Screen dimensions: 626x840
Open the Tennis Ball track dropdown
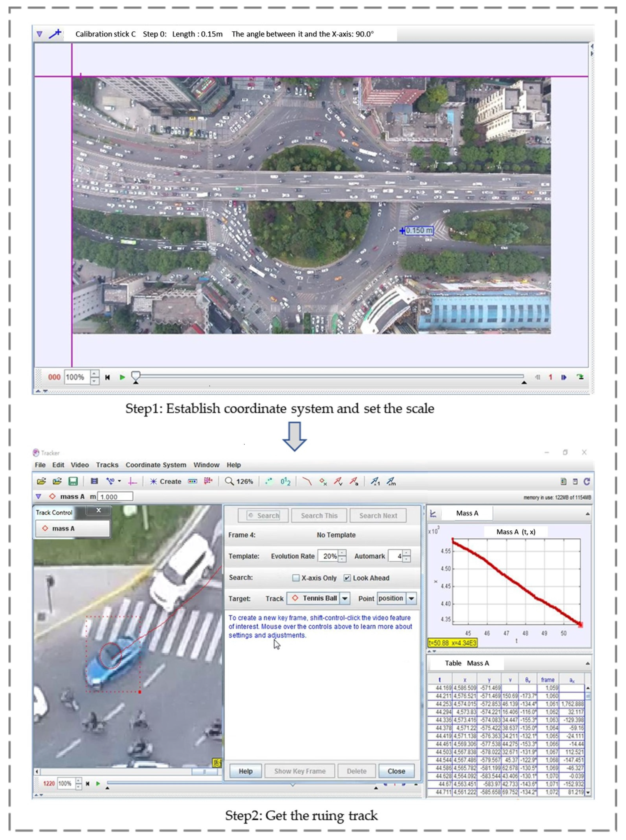(x=344, y=598)
